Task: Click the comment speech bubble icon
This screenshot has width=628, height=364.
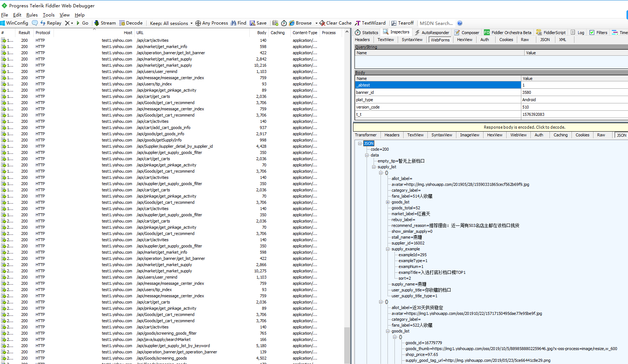Action: (35, 23)
